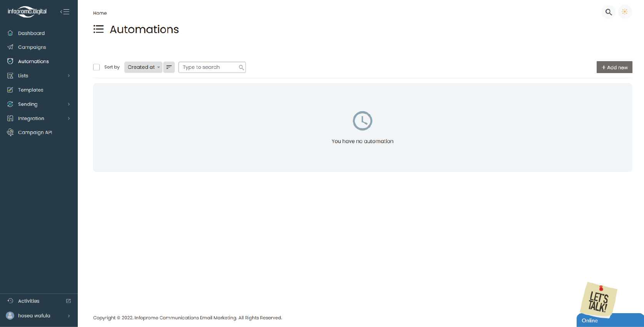Follow the Home breadcrumb link

(100, 13)
